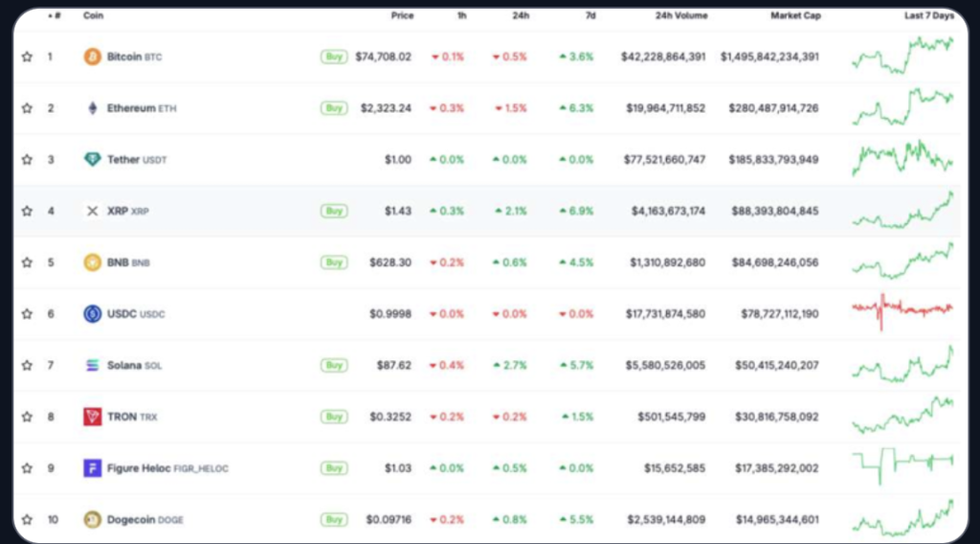Open Ethereum's 7-day sparkline chart

pyautogui.click(x=903, y=106)
